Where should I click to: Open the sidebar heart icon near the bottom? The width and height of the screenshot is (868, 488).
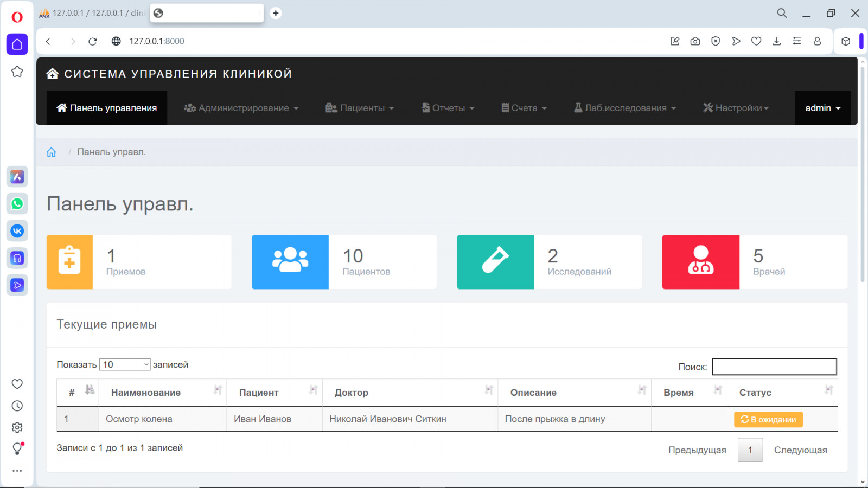[17, 384]
